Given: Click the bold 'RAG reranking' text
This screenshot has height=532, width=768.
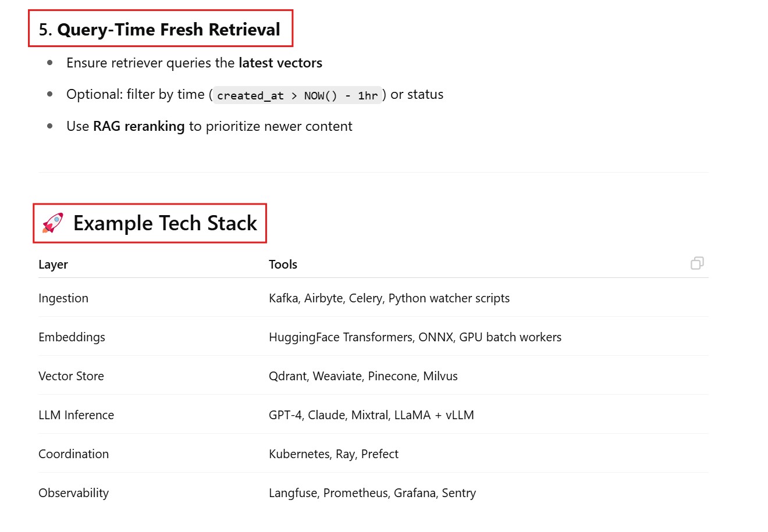Looking at the screenshot, I should click(138, 126).
